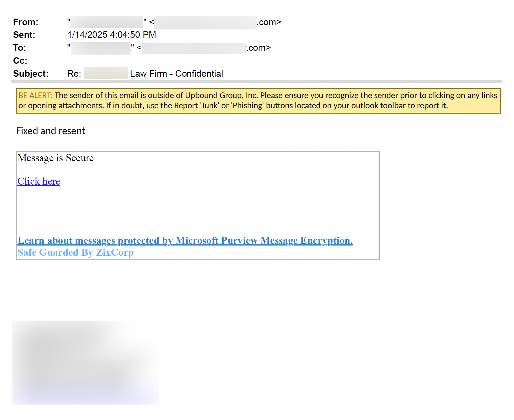This screenshot has width=514, height=420.
Task: Click 'Law Firm - Confidential' in the subject
Action: (177, 74)
